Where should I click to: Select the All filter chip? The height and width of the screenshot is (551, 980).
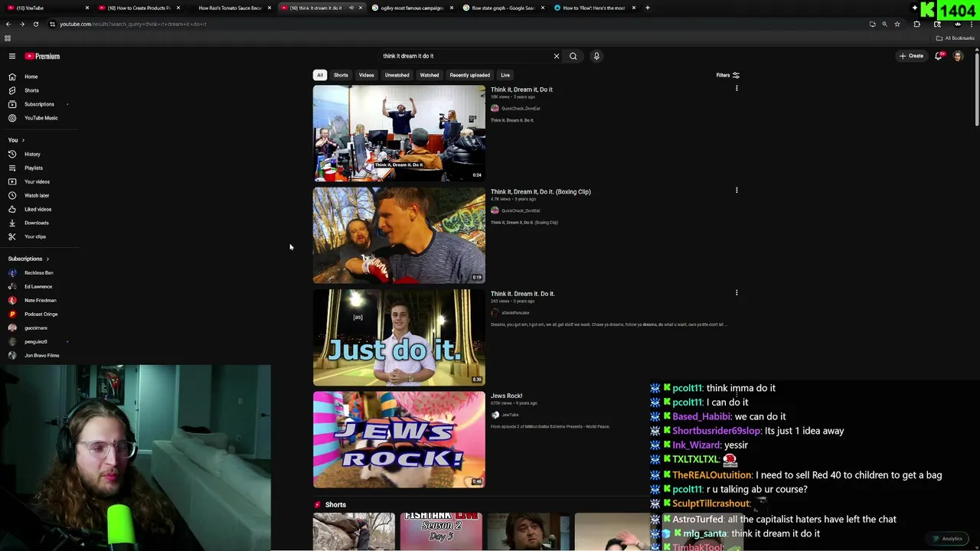320,75
